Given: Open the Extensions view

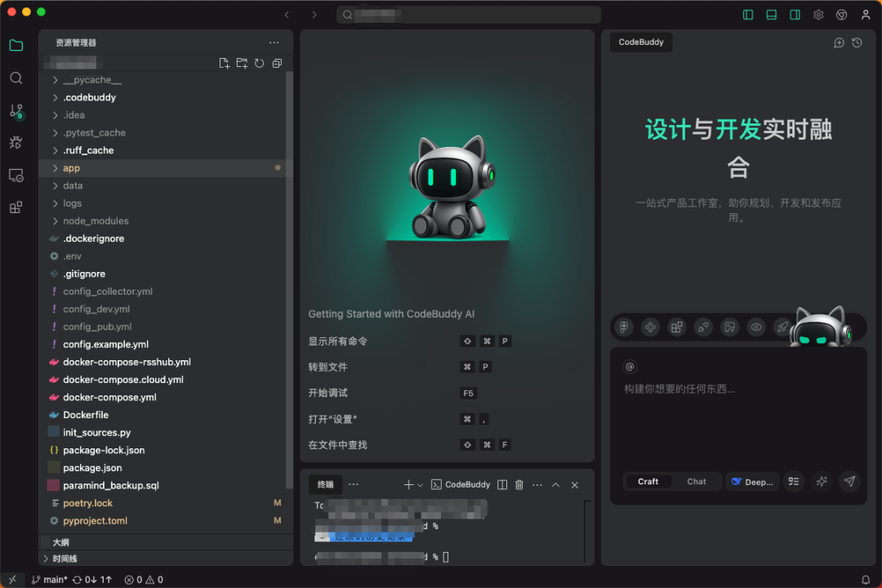Looking at the screenshot, I should (x=16, y=207).
